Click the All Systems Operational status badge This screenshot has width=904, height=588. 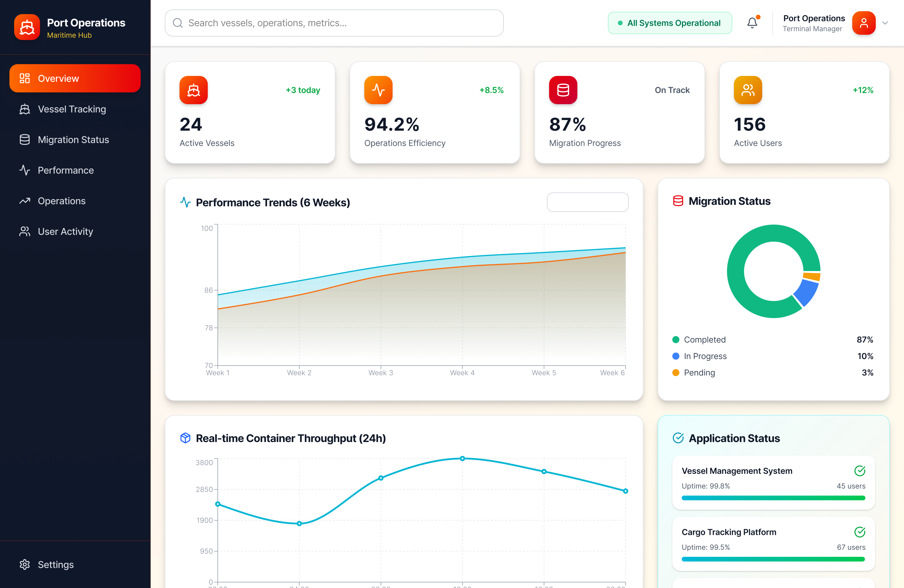(x=670, y=23)
